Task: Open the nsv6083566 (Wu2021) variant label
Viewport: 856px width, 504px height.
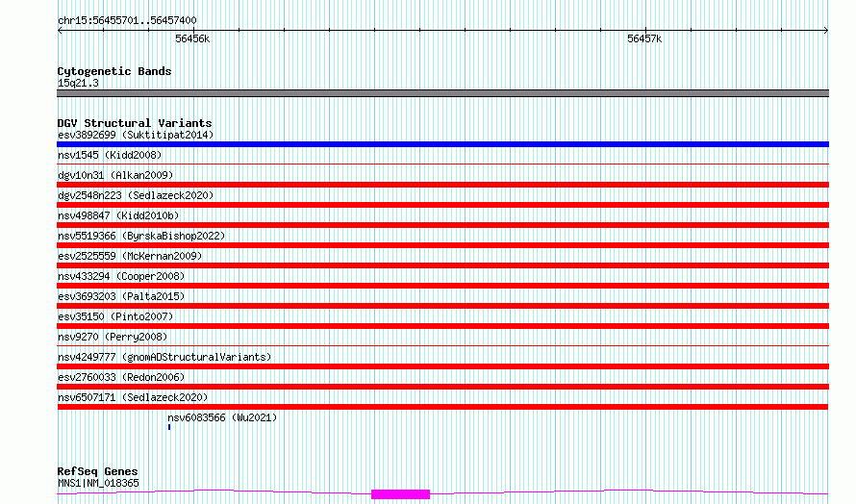Action: (x=222, y=417)
